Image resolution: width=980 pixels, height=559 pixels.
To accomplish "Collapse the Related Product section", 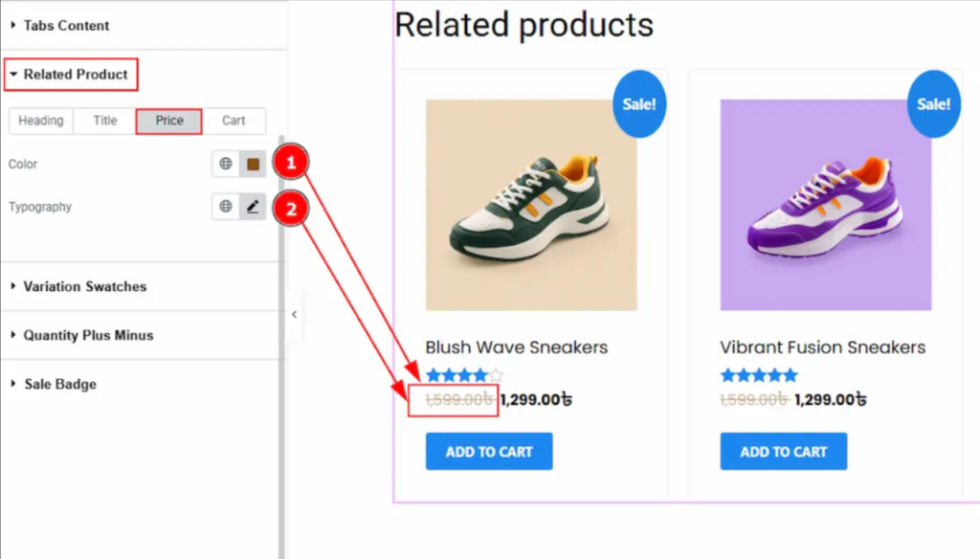I will click(75, 74).
